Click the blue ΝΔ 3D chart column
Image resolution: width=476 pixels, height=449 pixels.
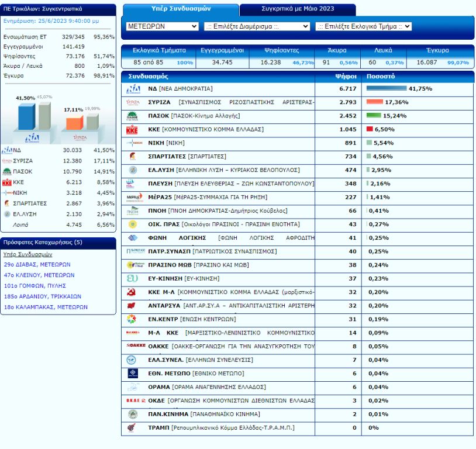coord(27,116)
